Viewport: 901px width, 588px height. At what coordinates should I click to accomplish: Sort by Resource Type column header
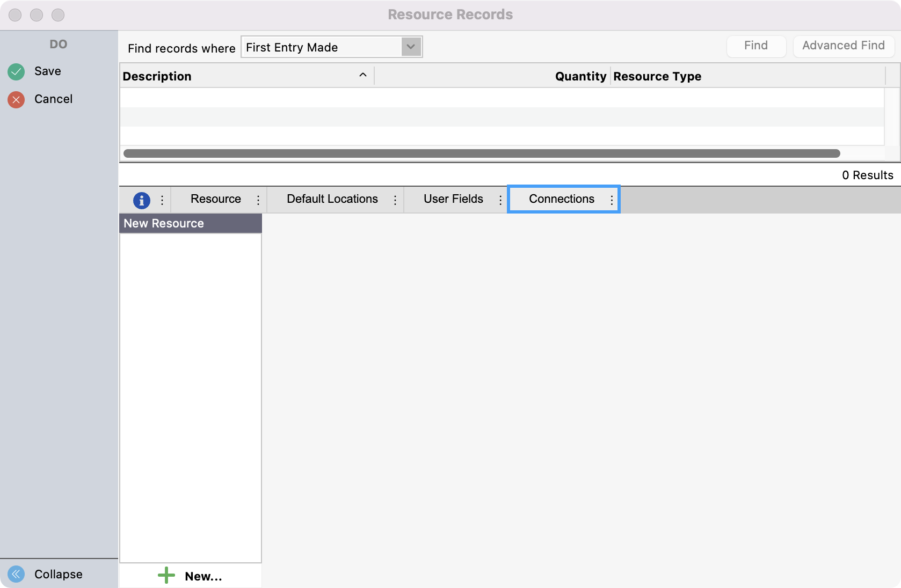pos(657,76)
